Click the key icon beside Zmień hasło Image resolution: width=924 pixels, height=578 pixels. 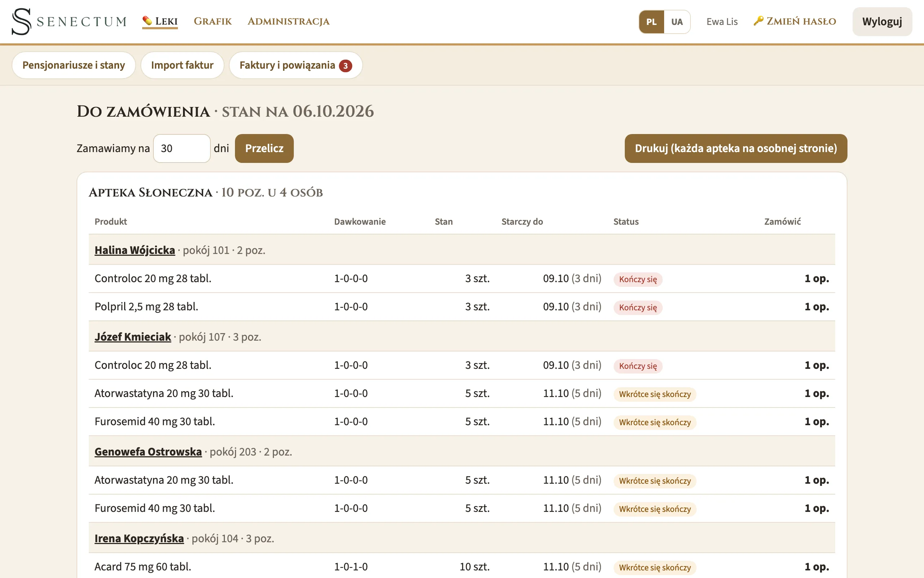pos(758,21)
